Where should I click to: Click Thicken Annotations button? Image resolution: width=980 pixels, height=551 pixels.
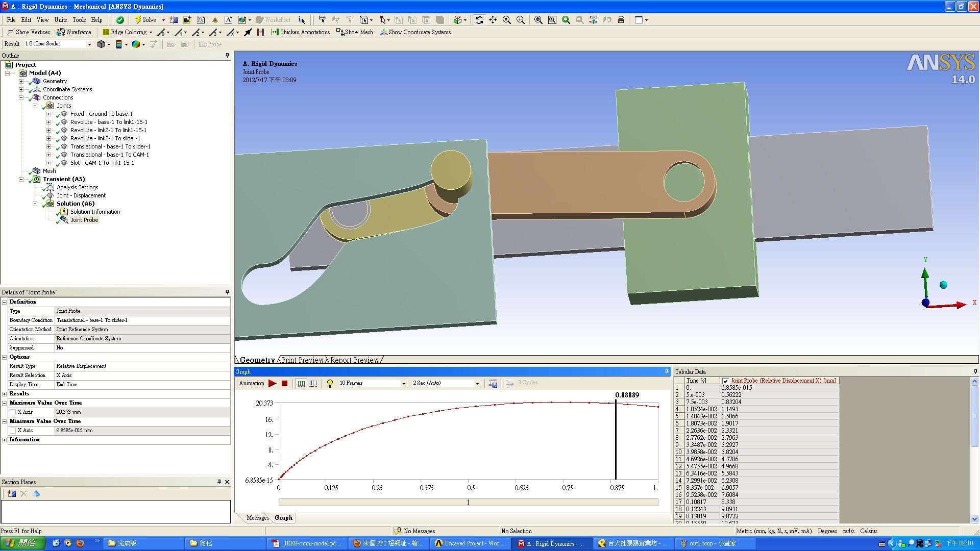(301, 32)
